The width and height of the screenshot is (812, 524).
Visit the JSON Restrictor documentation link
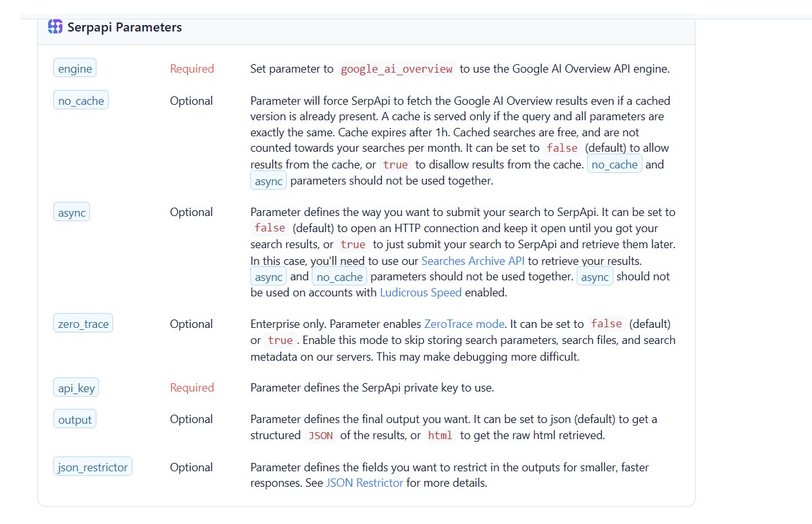coord(365,483)
